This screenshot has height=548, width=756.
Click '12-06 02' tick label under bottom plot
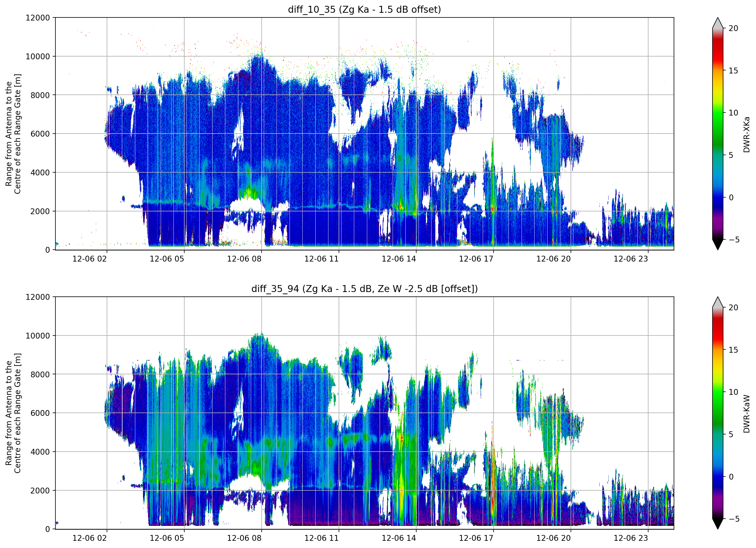[90, 538]
